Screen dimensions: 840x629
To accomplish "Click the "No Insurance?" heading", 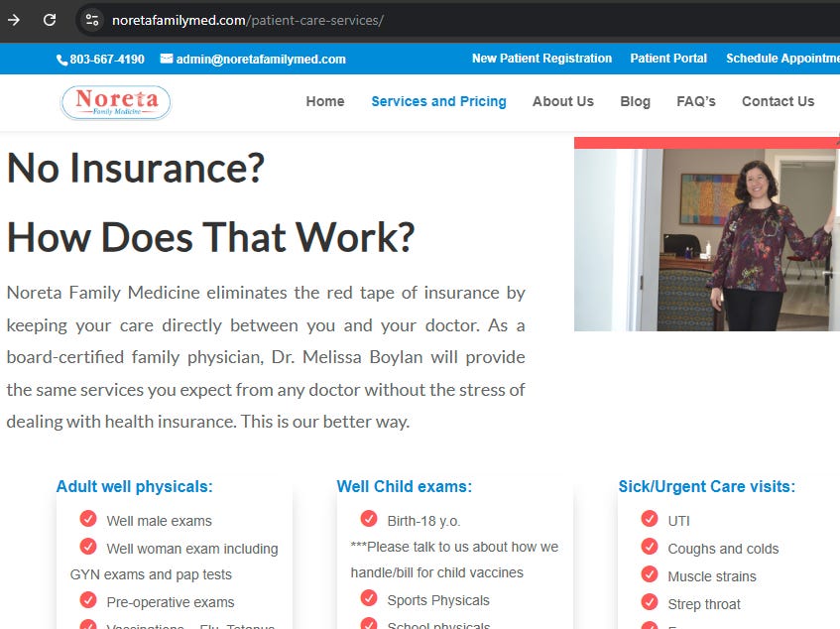I will click(x=136, y=169).
